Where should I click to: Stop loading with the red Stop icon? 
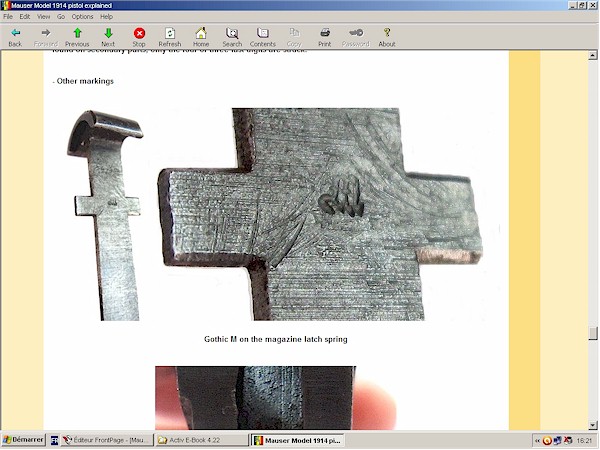click(x=139, y=37)
